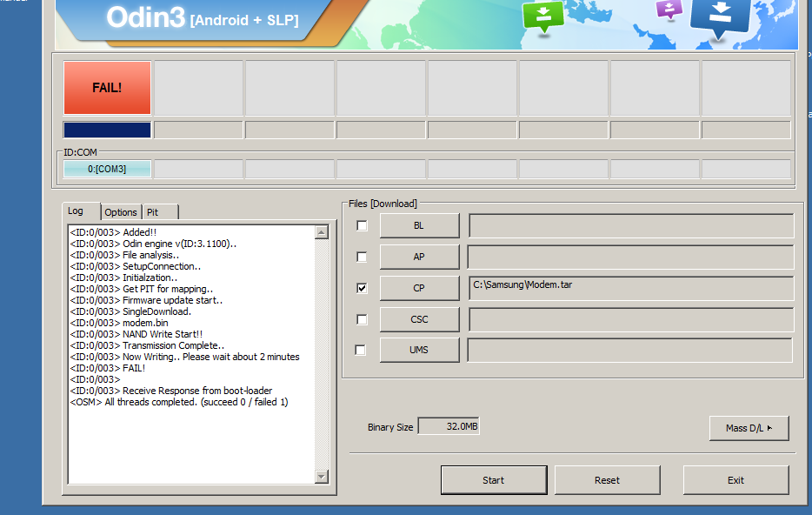812x515 pixels.
Task: Browse for a CSC file
Action: point(419,319)
